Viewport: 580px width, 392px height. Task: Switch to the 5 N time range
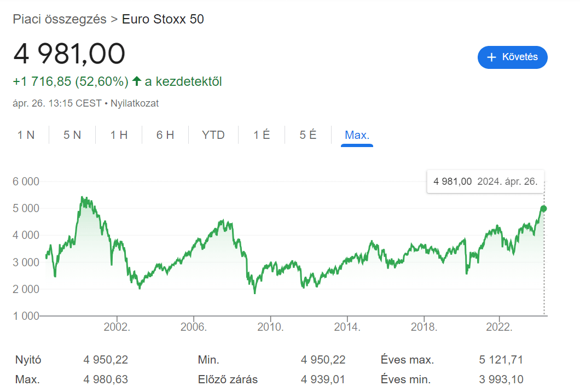72,134
